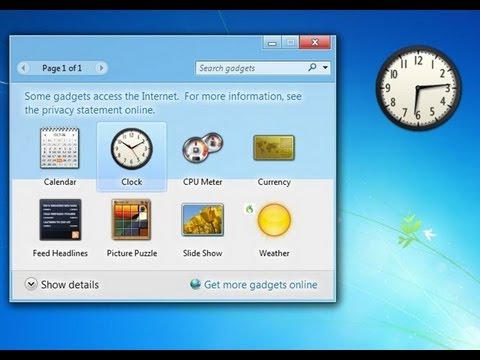Image resolution: width=480 pixels, height=360 pixels.
Task: Select the Picture Puzzle gadget icon
Action: pos(131,220)
